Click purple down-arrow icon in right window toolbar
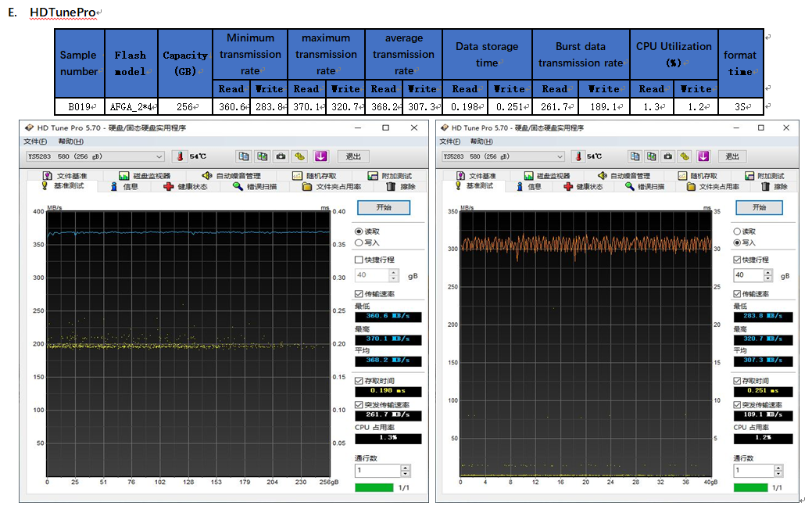The height and width of the screenshot is (513, 812). point(703,156)
